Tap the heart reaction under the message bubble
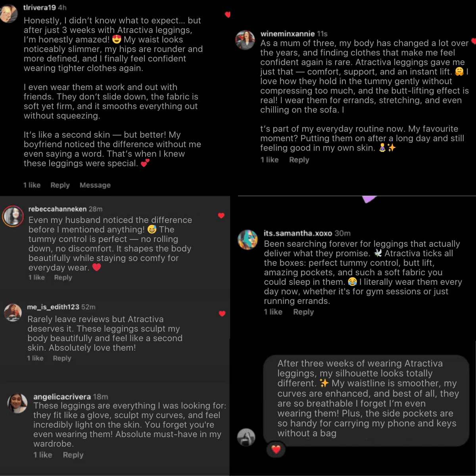 (276, 449)
